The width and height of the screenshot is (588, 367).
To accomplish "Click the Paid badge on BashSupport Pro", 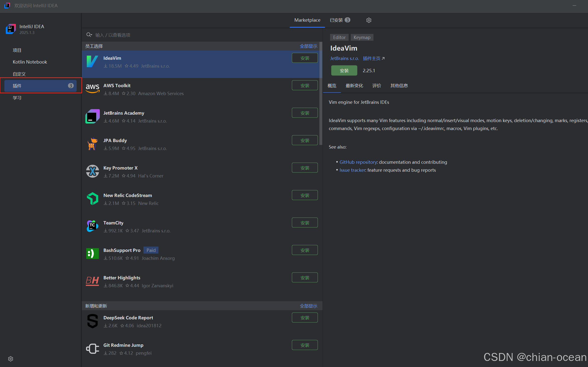I will pyautogui.click(x=151, y=250).
